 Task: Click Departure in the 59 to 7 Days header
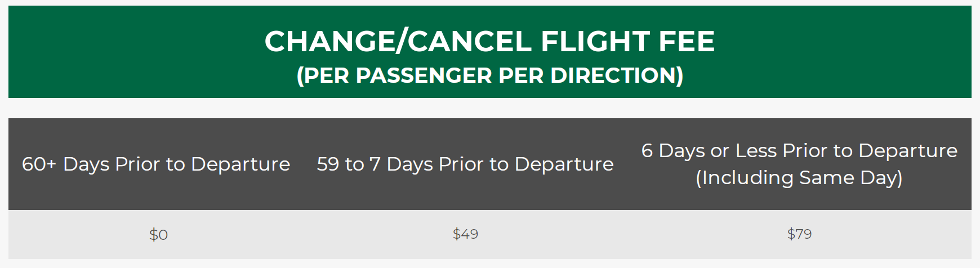[564, 164]
